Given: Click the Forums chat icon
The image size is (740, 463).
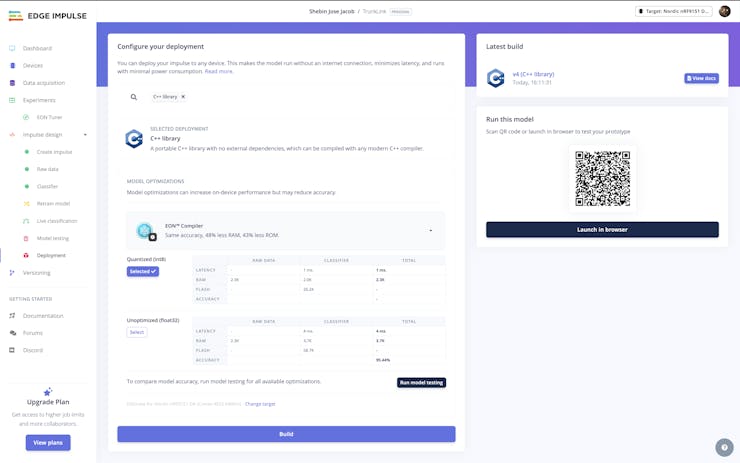Looking at the screenshot, I should click(12, 333).
